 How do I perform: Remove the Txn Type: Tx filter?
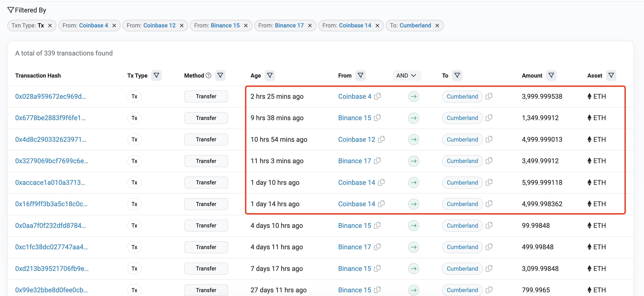[x=50, y=26]
